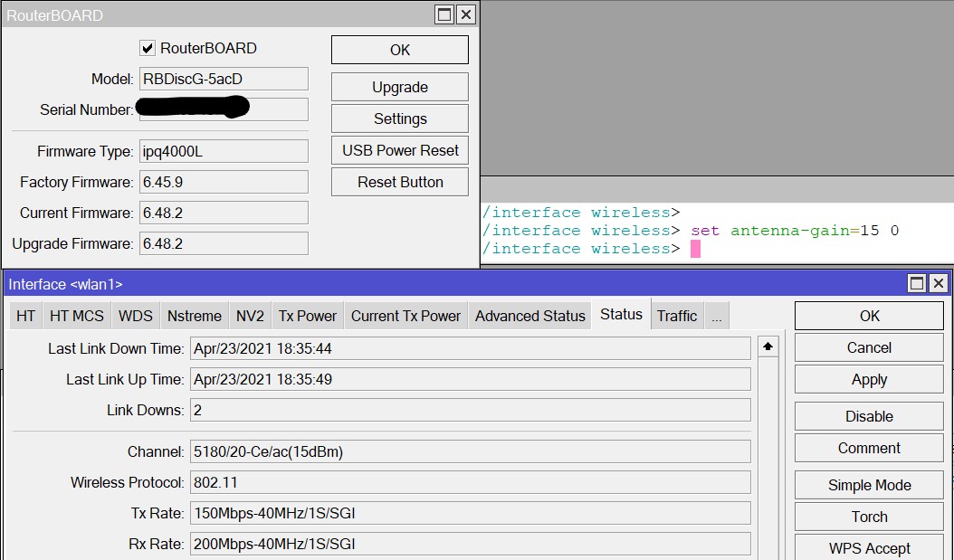The width and height of the screenshot is (954, 560).
Task: Open the Current Tx Power tab
Action: pos(405,316)
